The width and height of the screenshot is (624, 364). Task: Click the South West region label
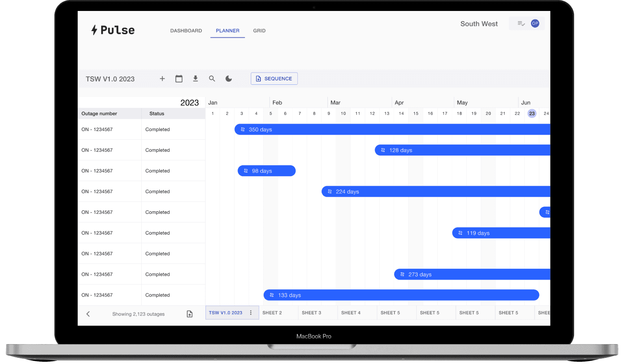pyautogui.click(x=479, y=24)
